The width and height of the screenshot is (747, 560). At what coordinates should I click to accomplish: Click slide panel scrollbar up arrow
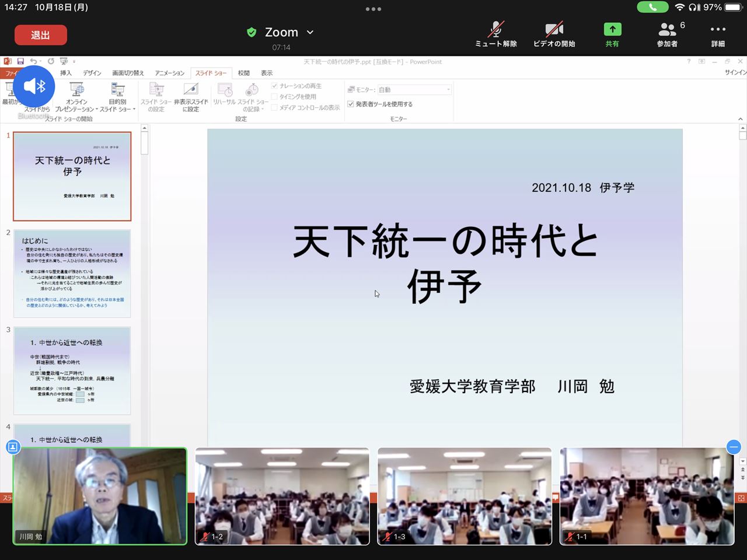144,128
